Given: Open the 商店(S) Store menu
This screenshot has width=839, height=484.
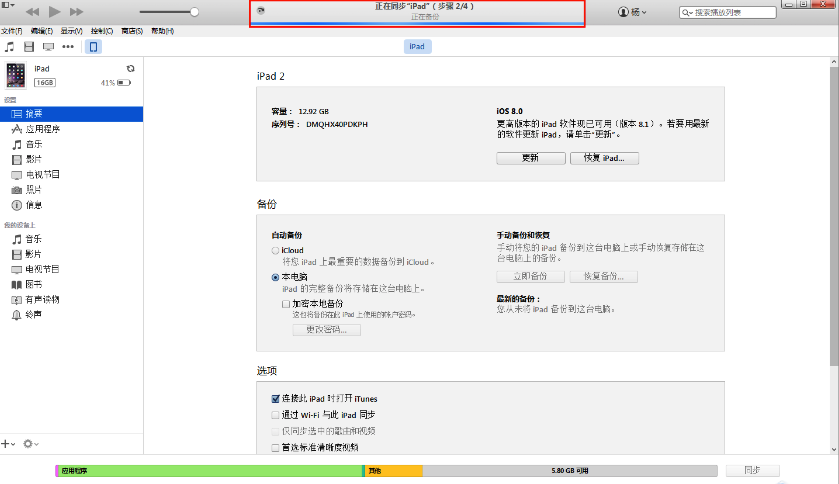Looking at the screenshot, I should pos(130,32).
